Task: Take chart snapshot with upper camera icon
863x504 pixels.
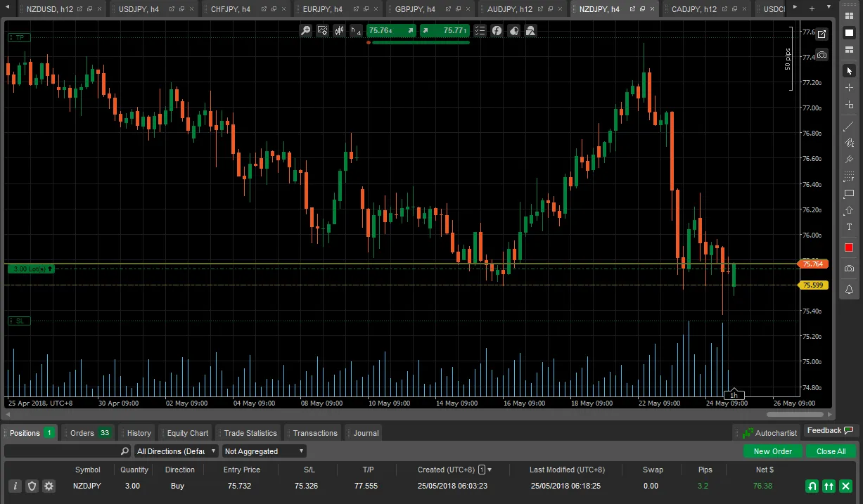Action: coord(822,54)
